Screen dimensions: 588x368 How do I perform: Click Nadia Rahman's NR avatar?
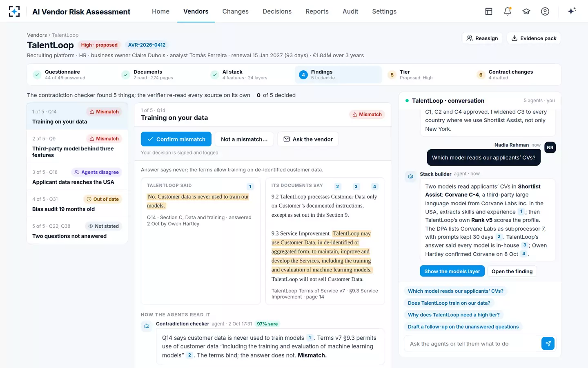tap(550, 148)
